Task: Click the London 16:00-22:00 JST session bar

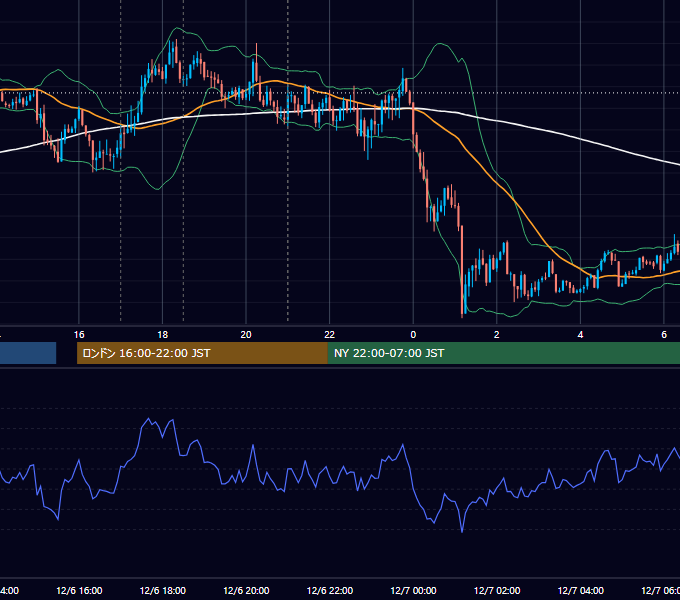Action: 202,353
